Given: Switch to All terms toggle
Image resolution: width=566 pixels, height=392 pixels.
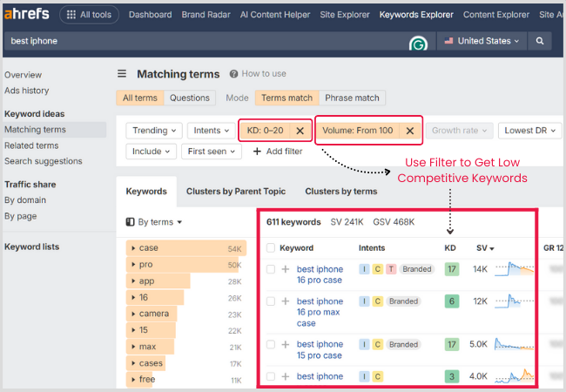Looking at the screenshot, I should coord(139,98).
